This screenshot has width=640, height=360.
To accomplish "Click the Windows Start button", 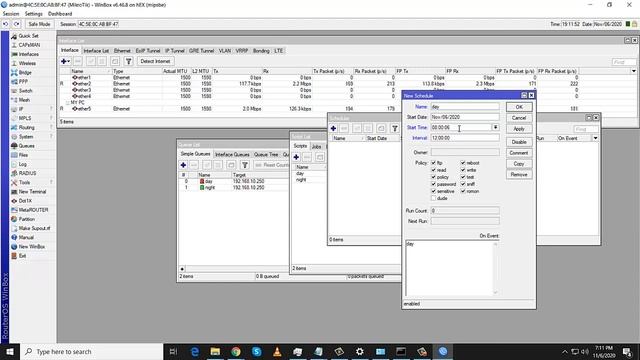I will 10,351.
